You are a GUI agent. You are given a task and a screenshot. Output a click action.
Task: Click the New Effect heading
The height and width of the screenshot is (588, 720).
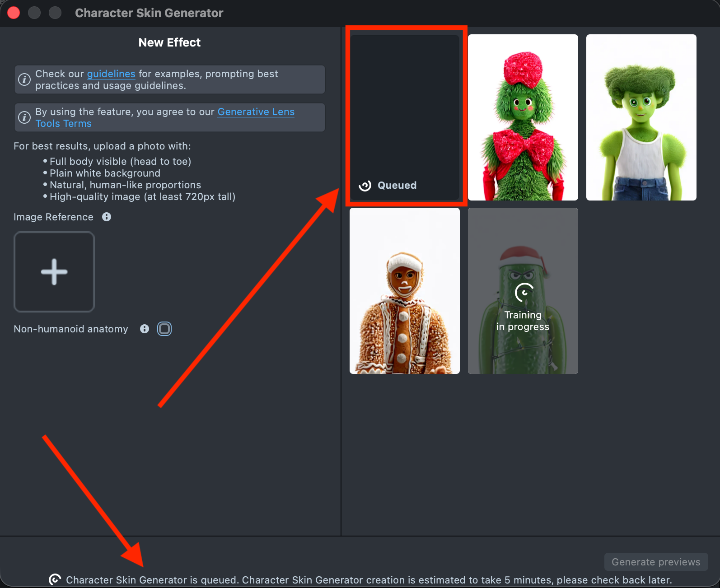click(x=169, y=42)
